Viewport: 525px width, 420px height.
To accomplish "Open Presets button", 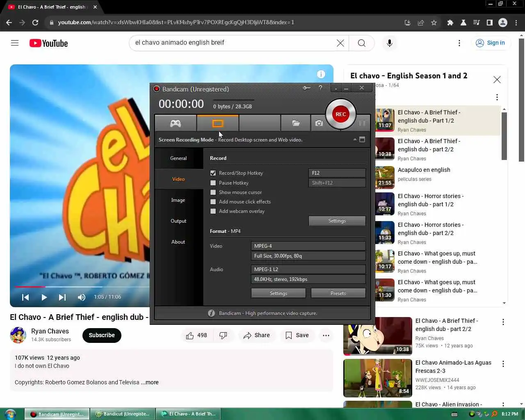I will [x=338, y=293].
